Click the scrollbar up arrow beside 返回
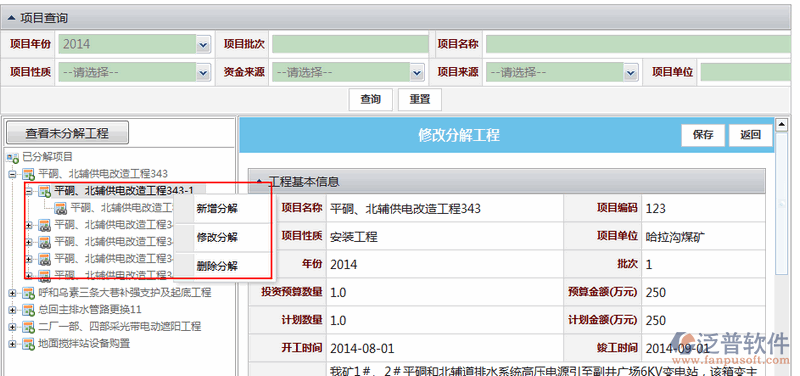The width and height of the screenshot is (800, 376). pos(781,124)
